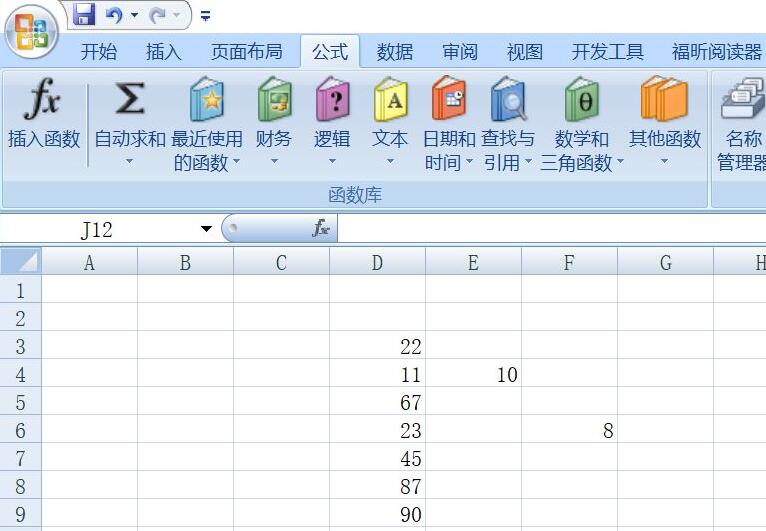Open the 其他函数 books icon
This screenshot has width=766, height=531.
click(x=664, y=99)
